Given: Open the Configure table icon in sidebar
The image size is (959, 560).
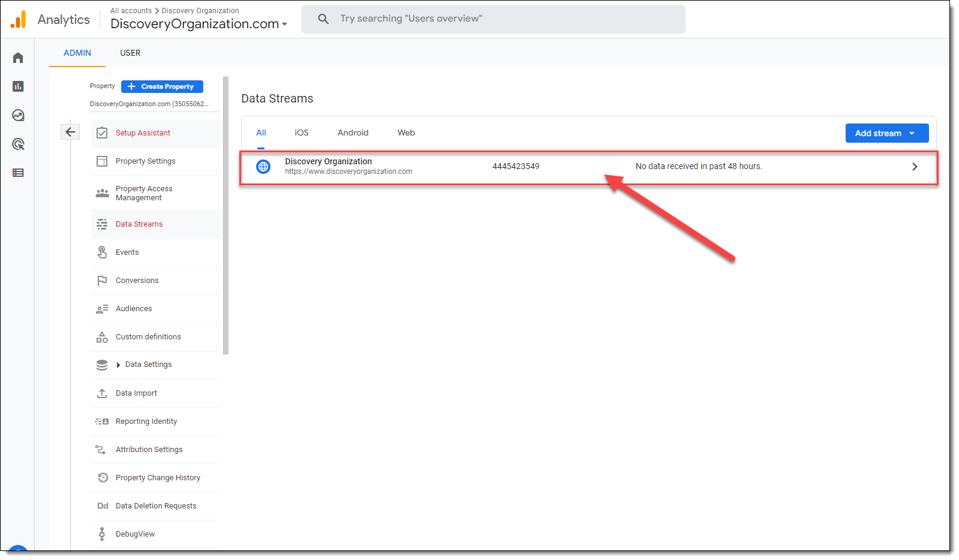Looking at the screenshot, I should pyautogui.click(x=18, y=173).
